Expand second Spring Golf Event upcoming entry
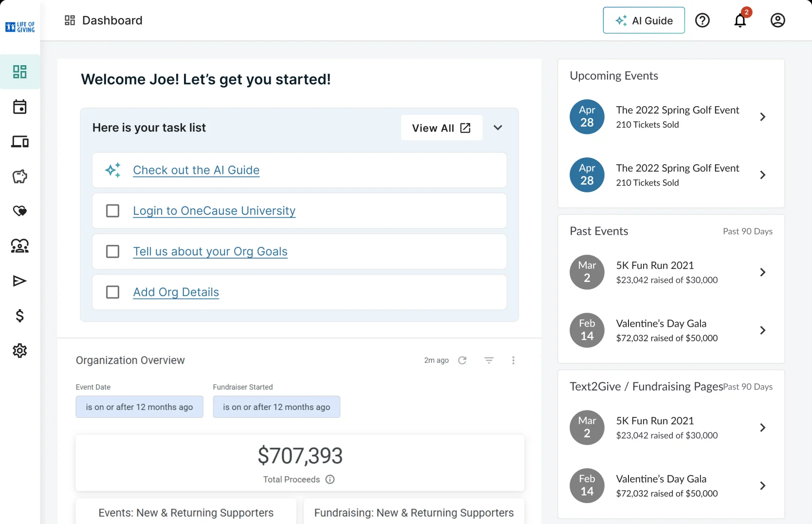The height and width of the screenshot is (524, 812). point(763,175)
